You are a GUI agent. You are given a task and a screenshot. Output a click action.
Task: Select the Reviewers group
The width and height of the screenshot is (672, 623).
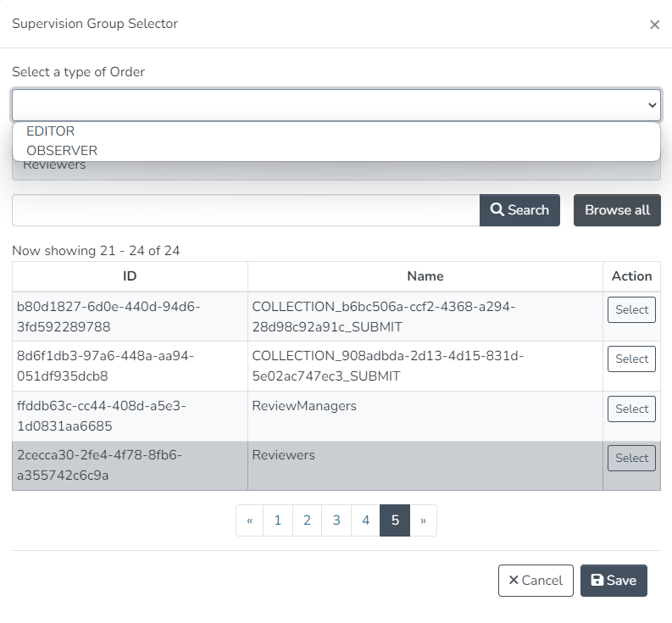tap(631, 459)
